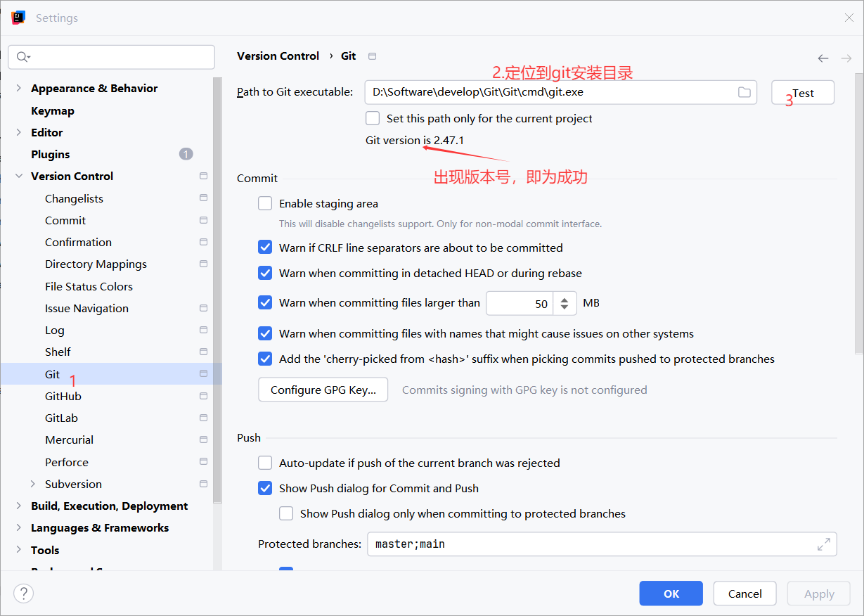Expand the Tools section
Screen dimensions: 864x616
tap(18, 550)
